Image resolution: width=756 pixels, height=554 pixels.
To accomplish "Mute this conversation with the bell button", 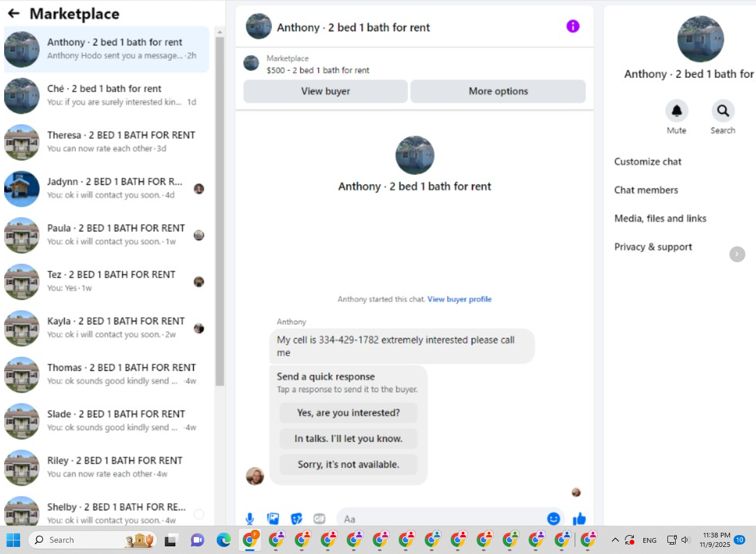I will (x=677, y=110).
